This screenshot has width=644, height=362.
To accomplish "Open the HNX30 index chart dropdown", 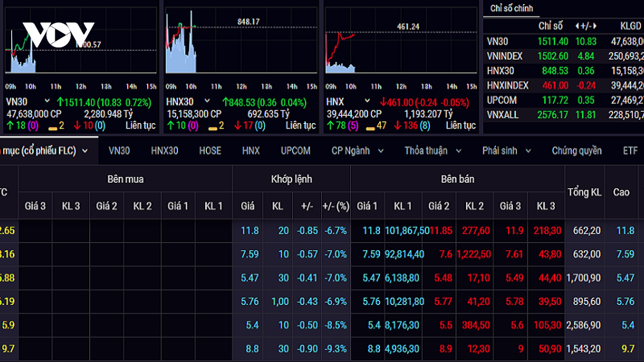I will coord(207,101).
